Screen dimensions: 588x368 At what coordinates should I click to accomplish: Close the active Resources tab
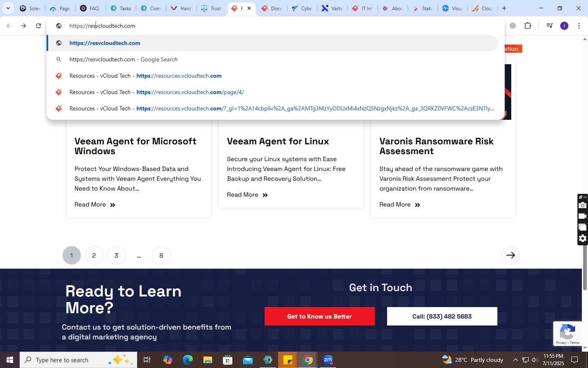point(249,8)
